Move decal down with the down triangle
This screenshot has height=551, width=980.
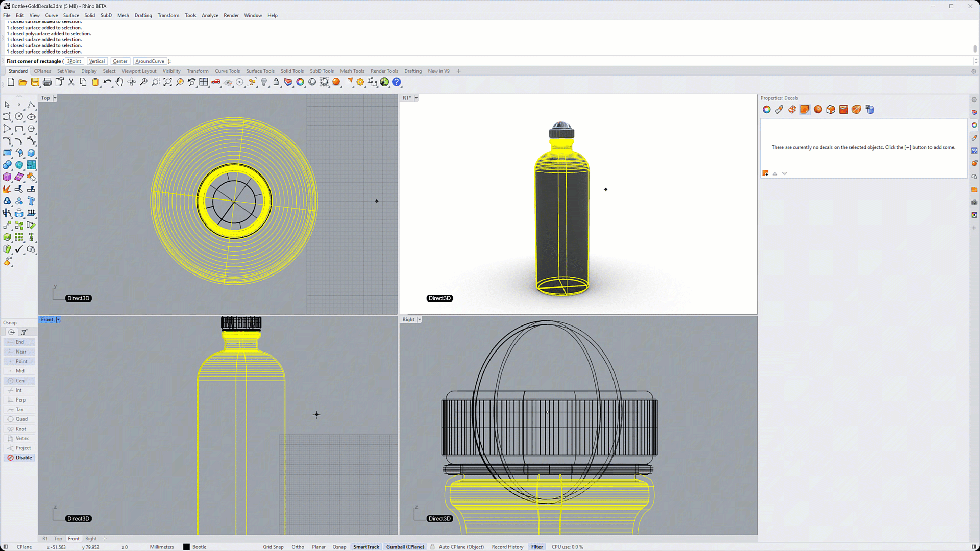click(785, 173)
